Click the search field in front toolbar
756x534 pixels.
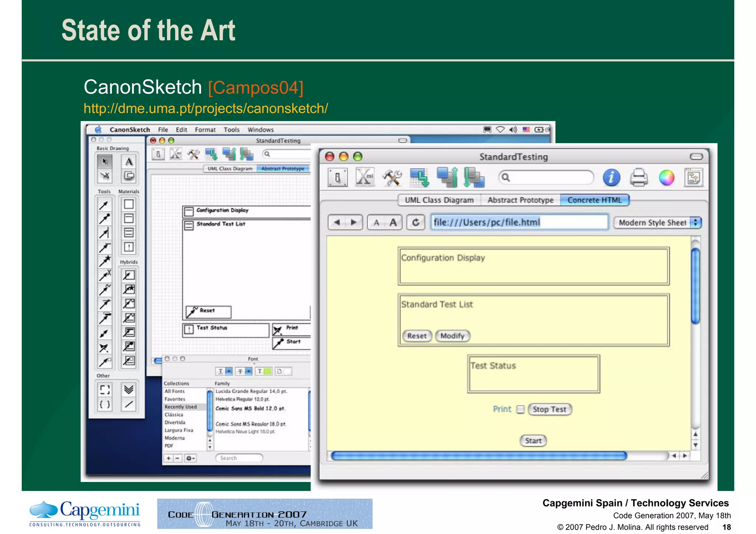coord(546,178)
